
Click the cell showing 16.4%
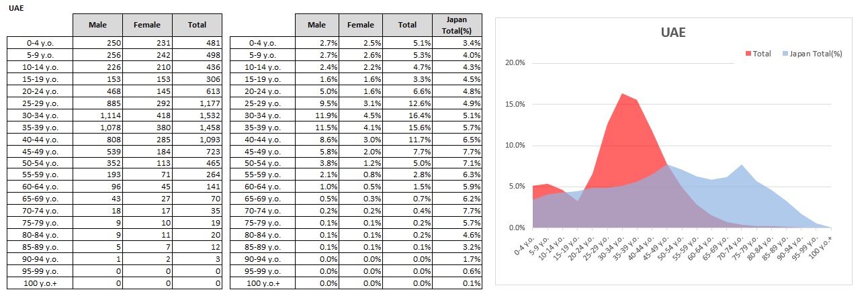[407, 115]
